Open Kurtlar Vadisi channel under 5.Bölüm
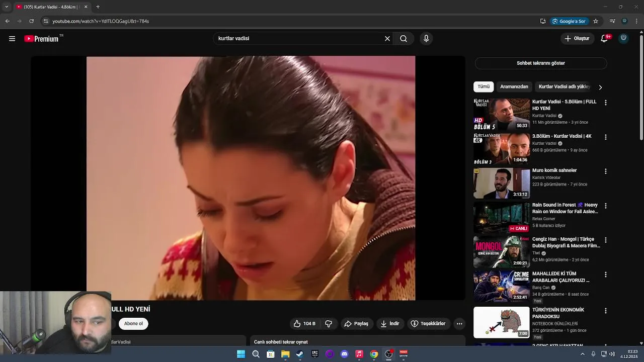 tap(544, 116)
